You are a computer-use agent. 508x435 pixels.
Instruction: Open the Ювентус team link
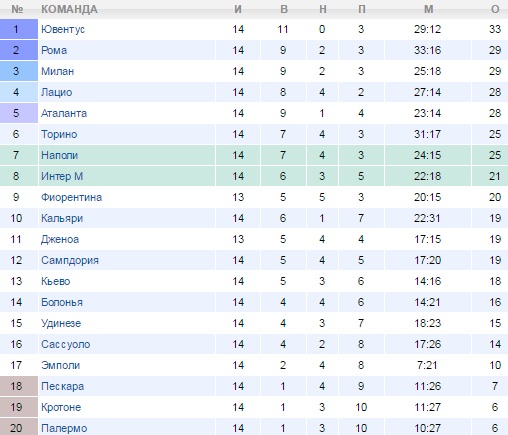pos(63,29)
